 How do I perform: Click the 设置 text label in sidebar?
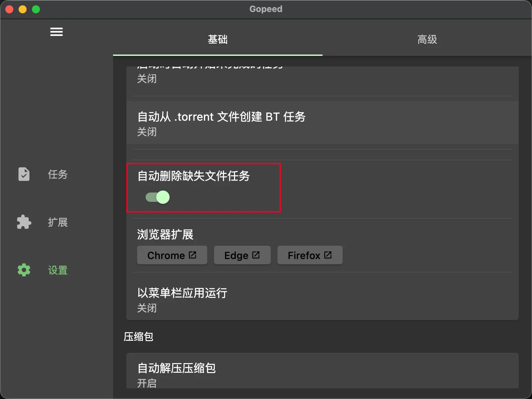coord(58,270)
